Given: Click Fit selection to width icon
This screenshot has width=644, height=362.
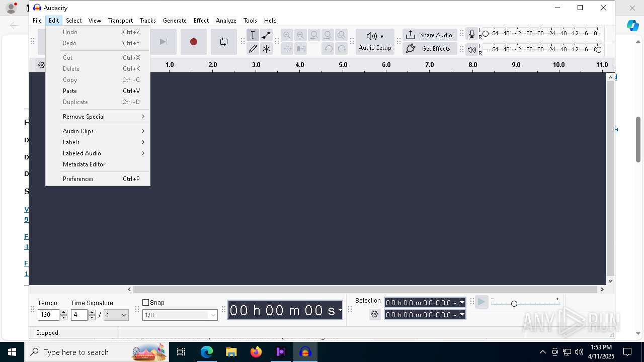Looking at the screenshot, I should point(314,35).
